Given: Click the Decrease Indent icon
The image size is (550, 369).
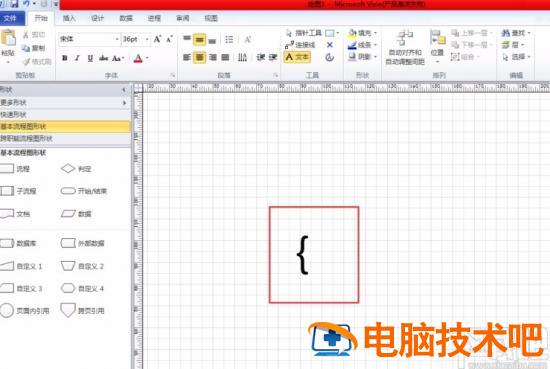Looking at the screenshot, I should (x=261, y=57).
